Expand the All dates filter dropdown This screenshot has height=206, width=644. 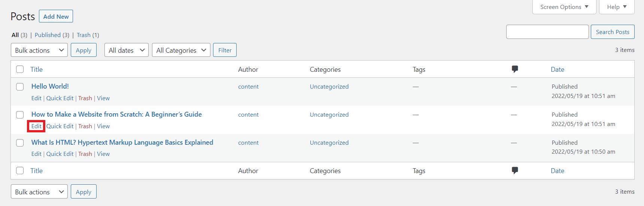tap(126, 50)
